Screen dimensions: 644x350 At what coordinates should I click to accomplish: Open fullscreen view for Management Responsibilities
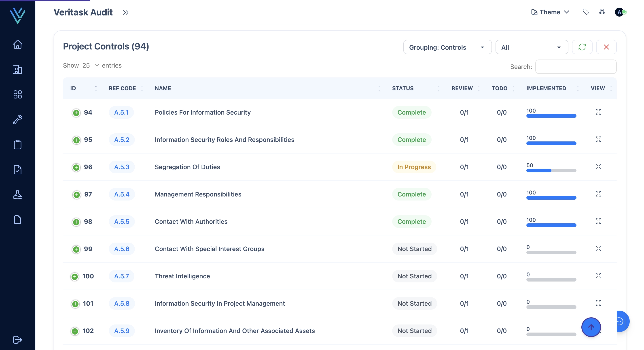pyautogui.click(x=598, y=194)
